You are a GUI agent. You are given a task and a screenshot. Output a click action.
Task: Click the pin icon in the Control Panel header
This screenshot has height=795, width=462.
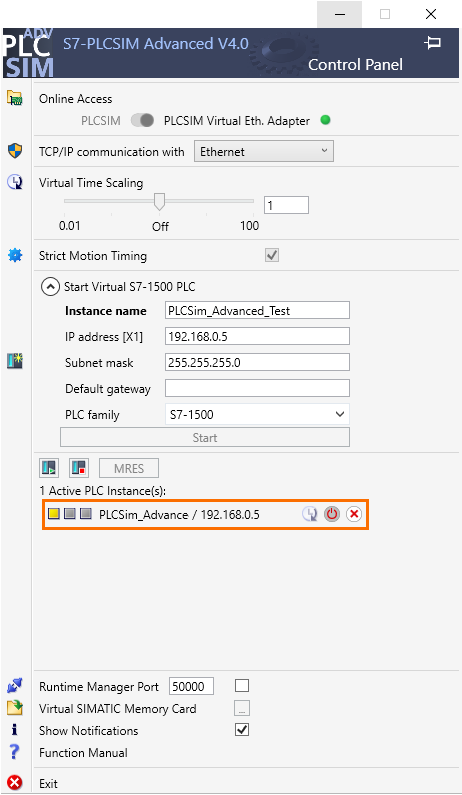pyautogui.click(x=433, y=43)
